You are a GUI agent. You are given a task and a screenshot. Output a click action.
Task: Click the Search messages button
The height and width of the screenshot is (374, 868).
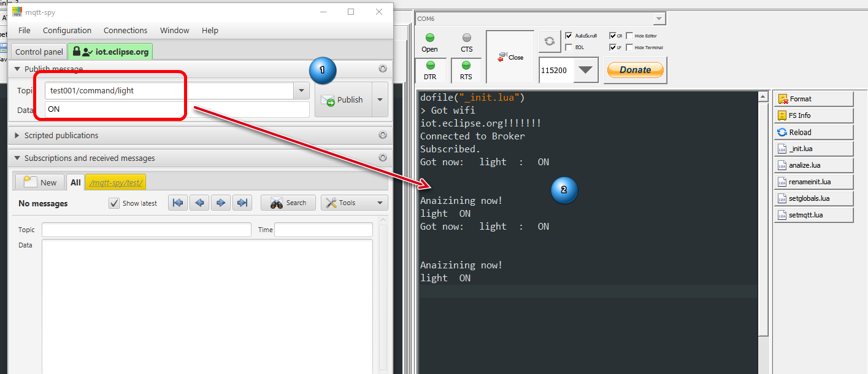pos(288,203)
